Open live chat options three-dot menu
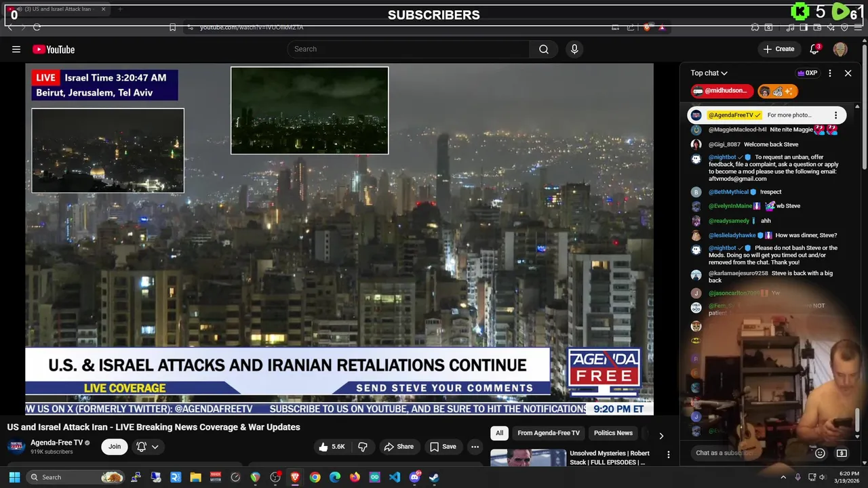868x488 pixels. click(830, 73)
